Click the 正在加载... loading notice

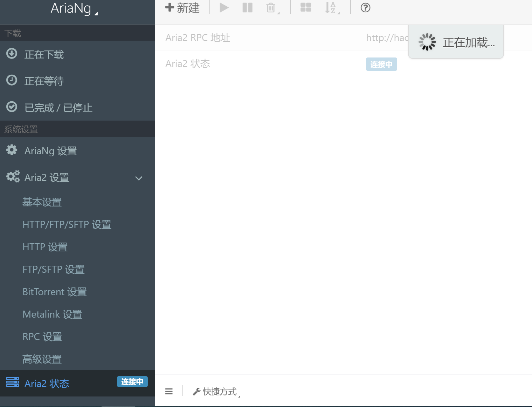point(456,42)
